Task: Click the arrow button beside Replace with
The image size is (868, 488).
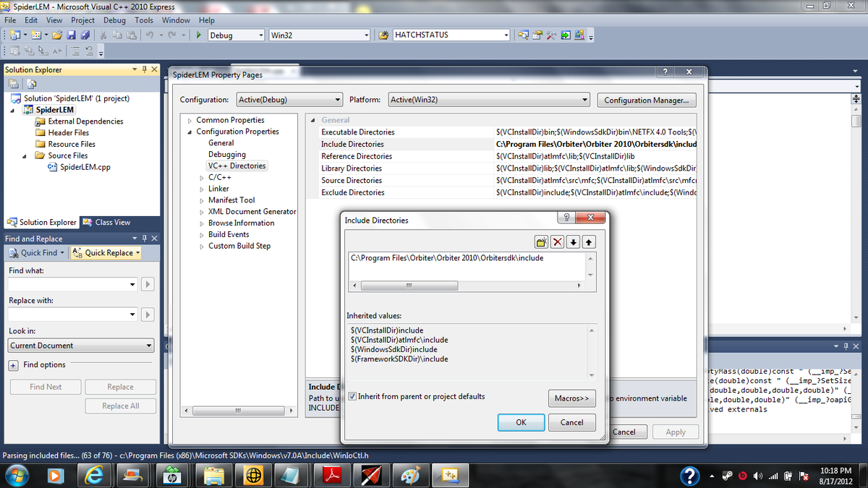Action: click(148, 314)
